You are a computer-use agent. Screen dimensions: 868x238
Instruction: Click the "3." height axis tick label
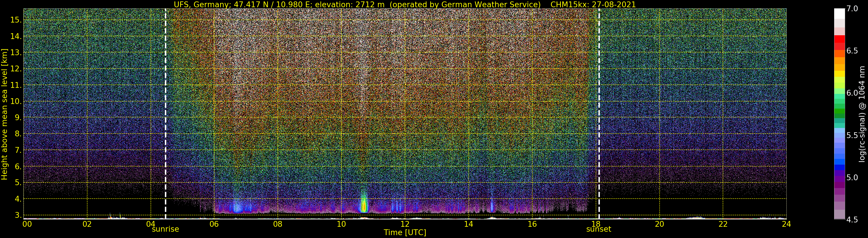(x=18, y=215)
